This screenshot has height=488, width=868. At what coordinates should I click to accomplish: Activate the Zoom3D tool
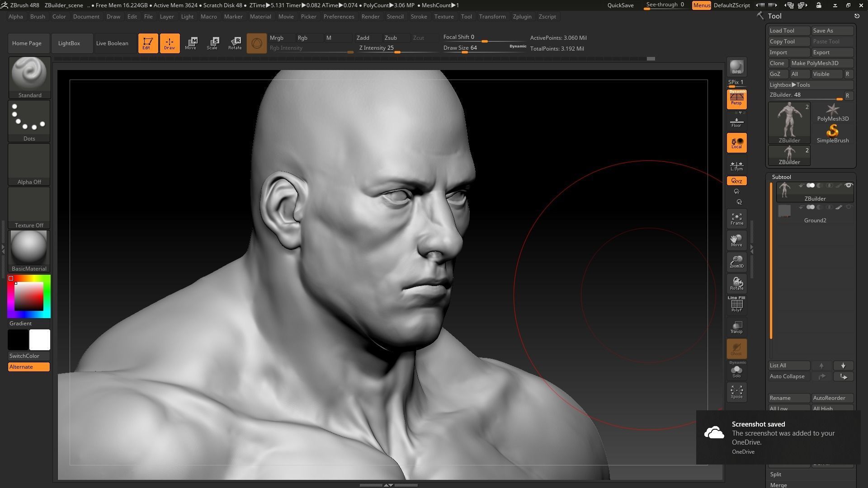[736, 262]
